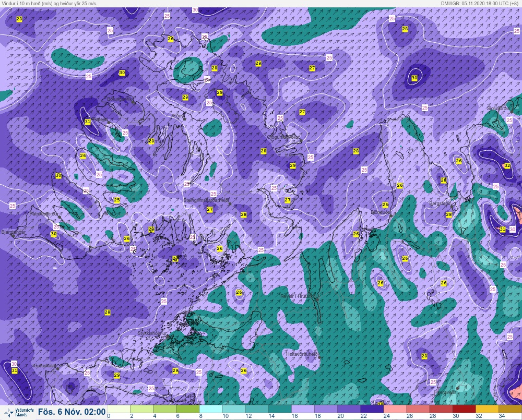Pick the 24–26 m/s pink legend swatch
This screenshot has width=522, height=420.
click(x=395, y=409)
